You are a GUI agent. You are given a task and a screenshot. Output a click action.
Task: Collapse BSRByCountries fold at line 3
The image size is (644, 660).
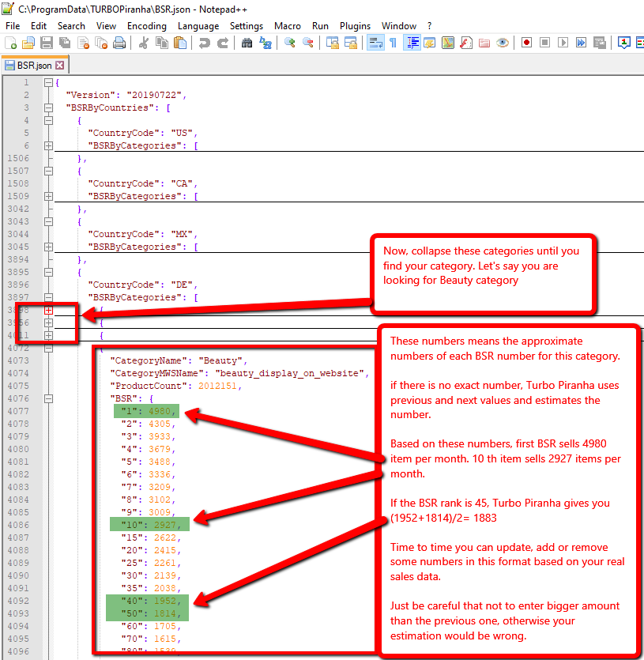pyautogui.click(x=48, y=107)
